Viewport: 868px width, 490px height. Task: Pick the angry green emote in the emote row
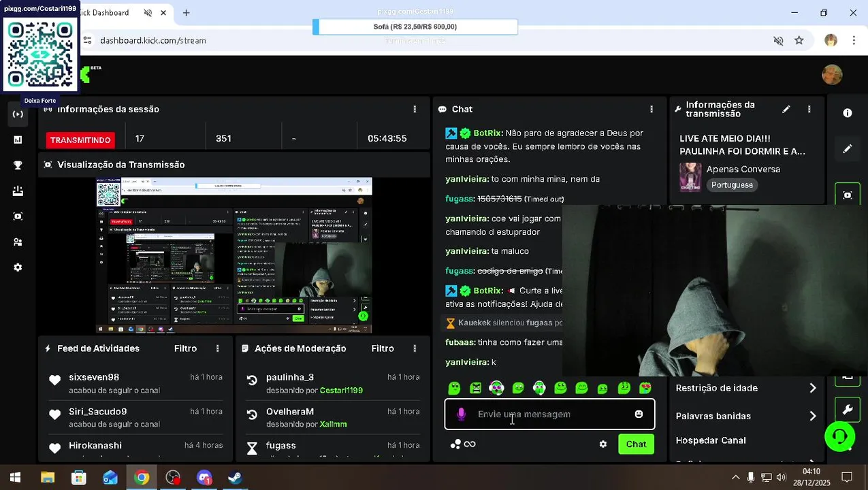click(475, 388)
